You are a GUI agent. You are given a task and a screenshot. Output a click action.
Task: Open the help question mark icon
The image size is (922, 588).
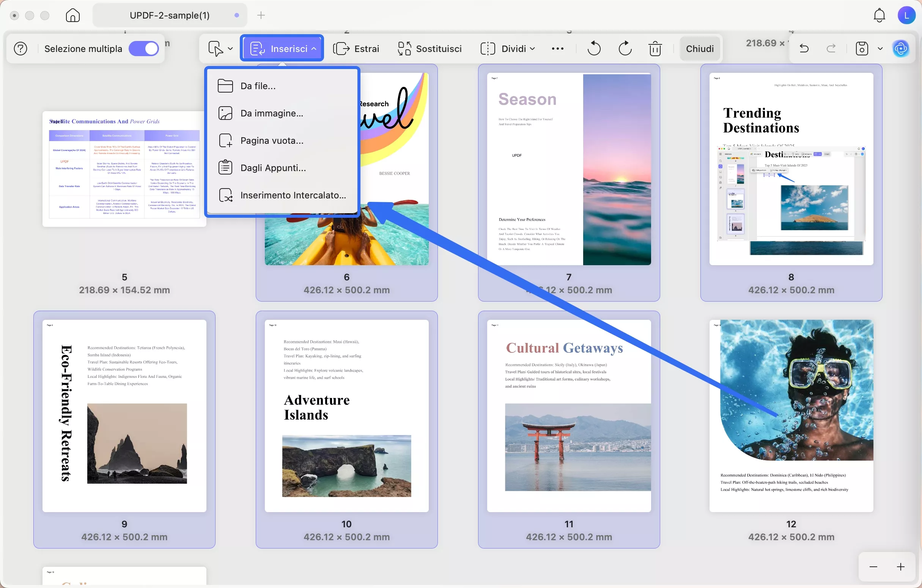pyautogui.click(x=20, y=49)
